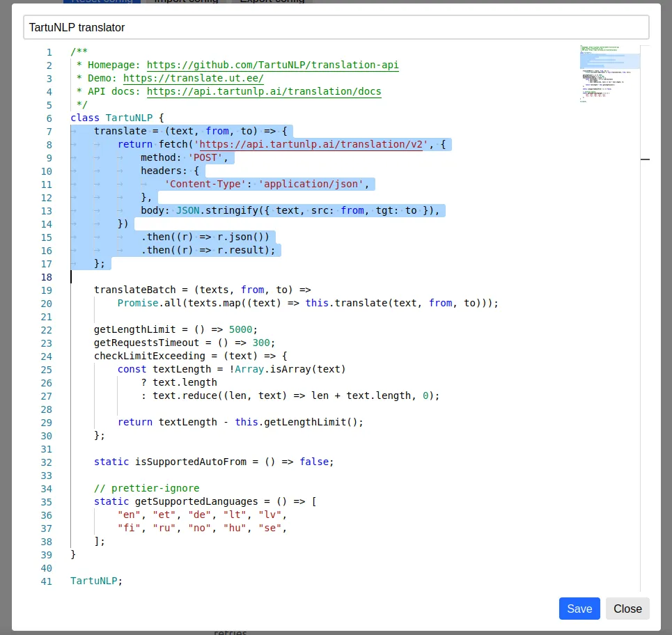Click the 'application/json' string

pos(311,184)
